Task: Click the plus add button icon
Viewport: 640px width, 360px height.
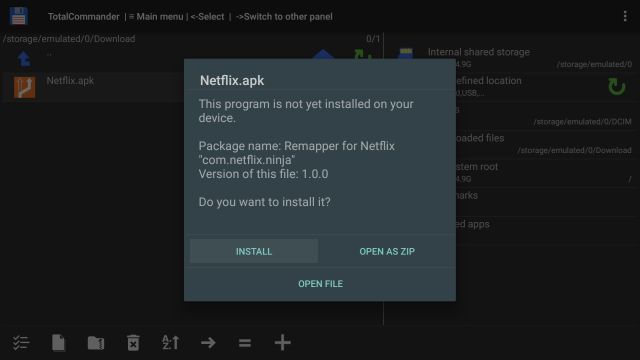Action: [282, 342]
